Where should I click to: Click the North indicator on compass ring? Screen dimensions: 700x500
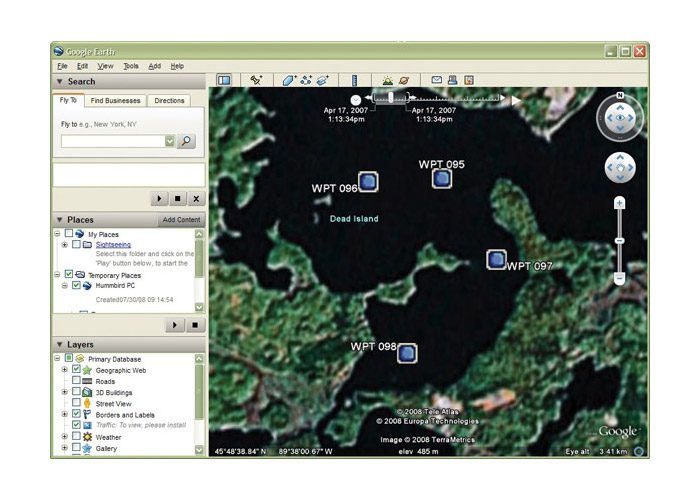point(620,96)
